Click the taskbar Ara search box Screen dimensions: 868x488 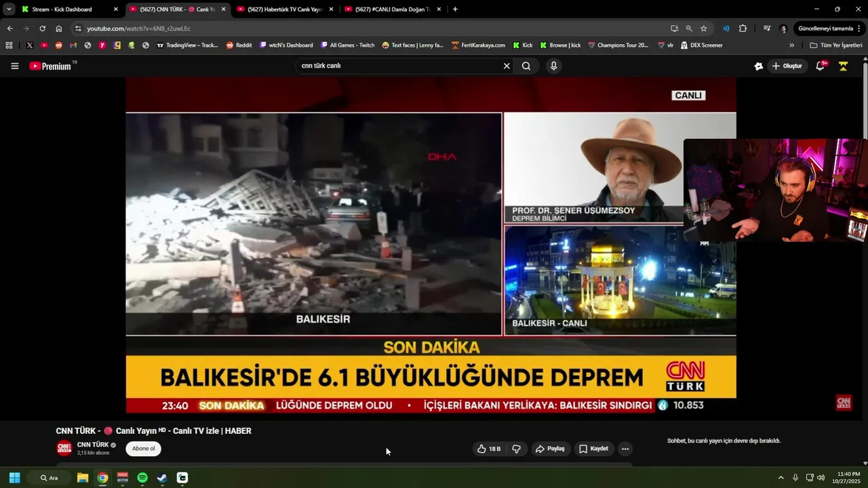(49, 478)
